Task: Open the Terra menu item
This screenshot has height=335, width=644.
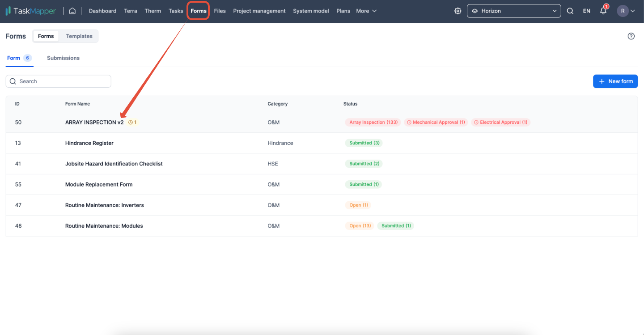Action: tap(131, 11)
